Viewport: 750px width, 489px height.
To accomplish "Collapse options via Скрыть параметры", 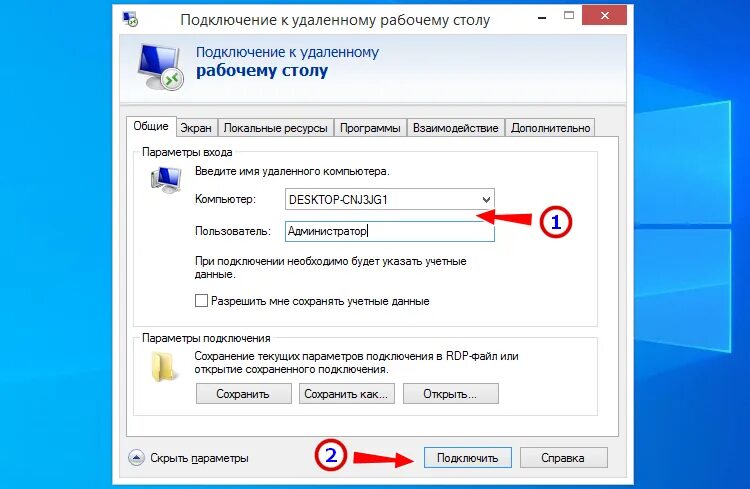I will 199,458.
